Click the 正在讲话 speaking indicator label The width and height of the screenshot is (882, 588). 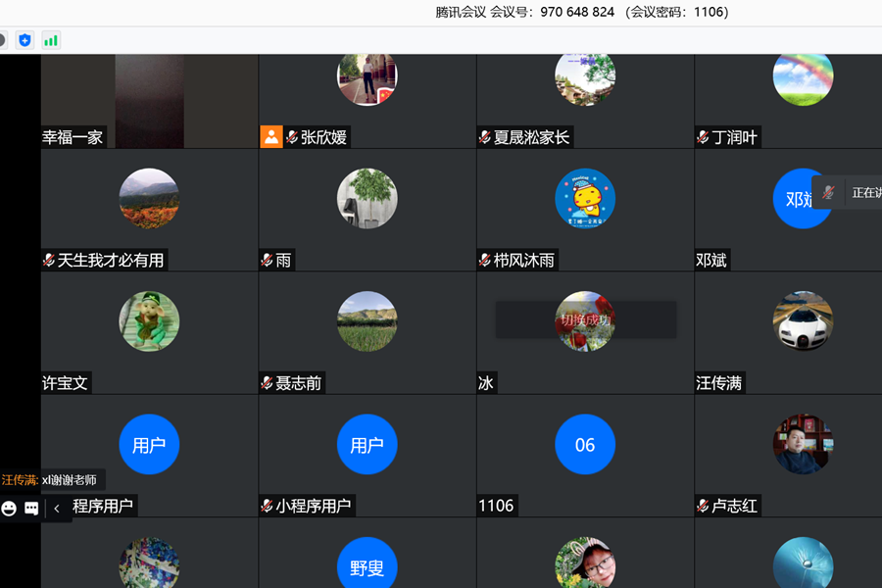point(865,192)
